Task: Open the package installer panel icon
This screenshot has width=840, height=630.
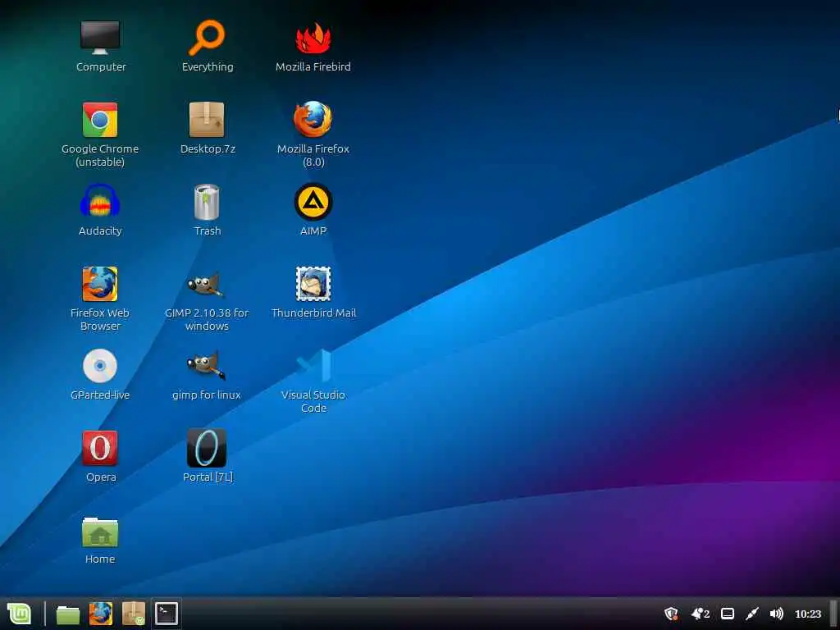Action: 134,614
